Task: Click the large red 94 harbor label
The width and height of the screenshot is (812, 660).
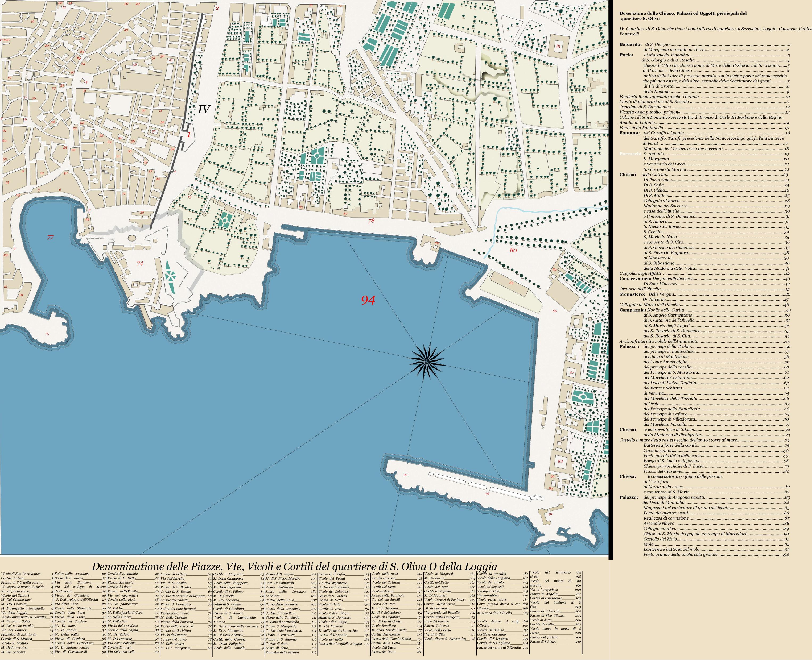Action: pyautogui.click(x=368, y=300)
